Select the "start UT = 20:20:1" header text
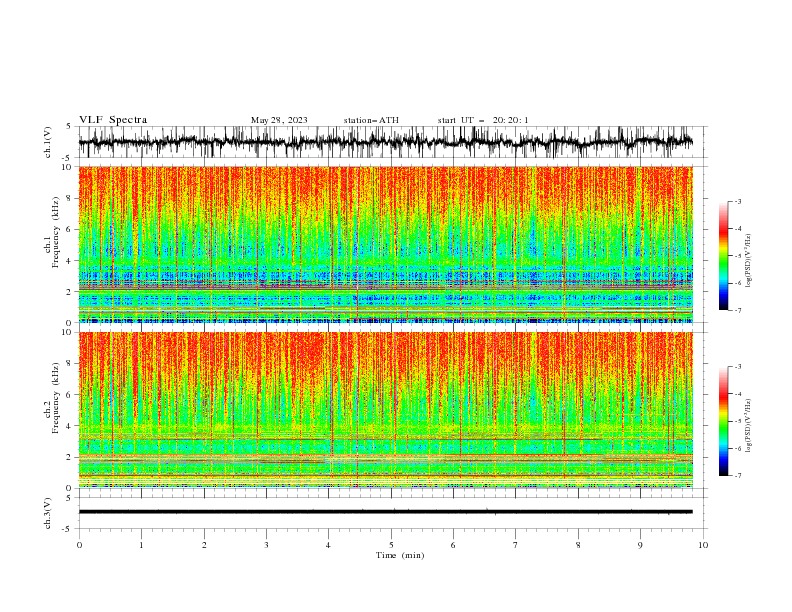The width and height of the screenshot is (792, 612). [x=483, y=120]
